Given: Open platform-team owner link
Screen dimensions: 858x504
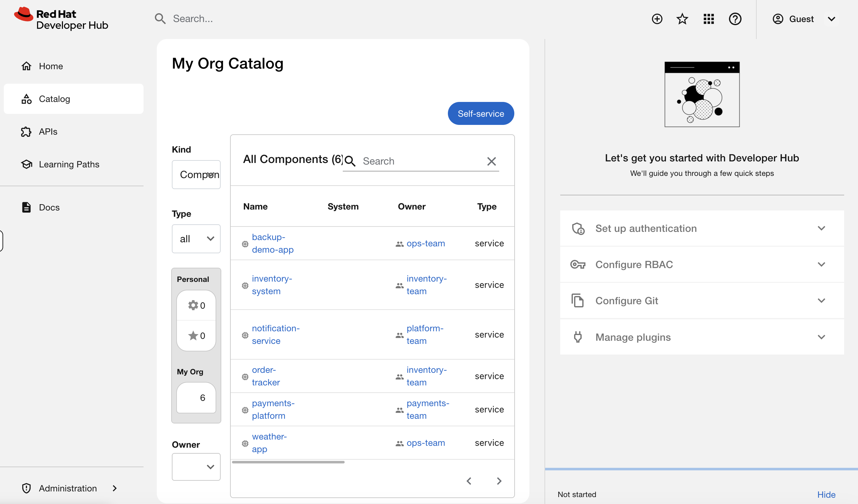Looking at the screenshot, I should pos(425,334).
